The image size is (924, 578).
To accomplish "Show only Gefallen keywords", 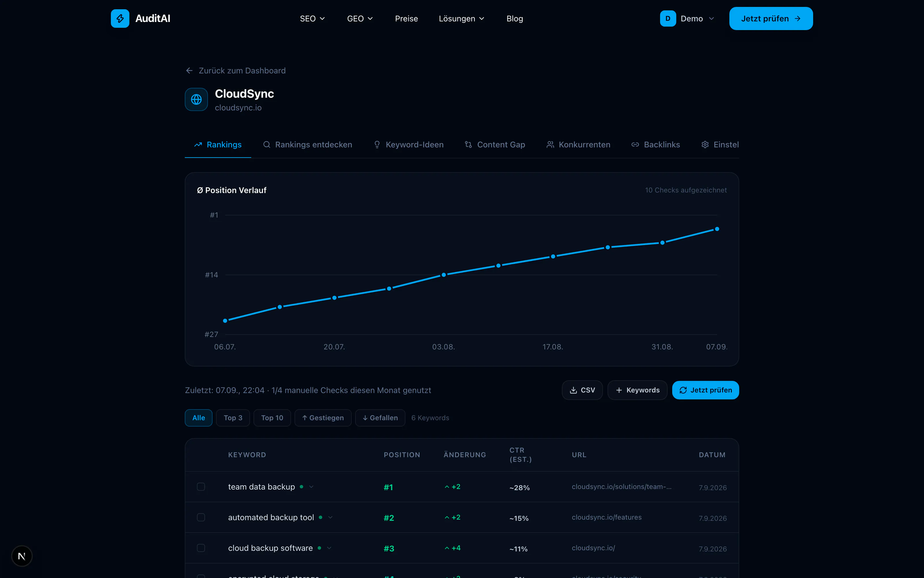I will pyautogui.click(x=380, y=418).
